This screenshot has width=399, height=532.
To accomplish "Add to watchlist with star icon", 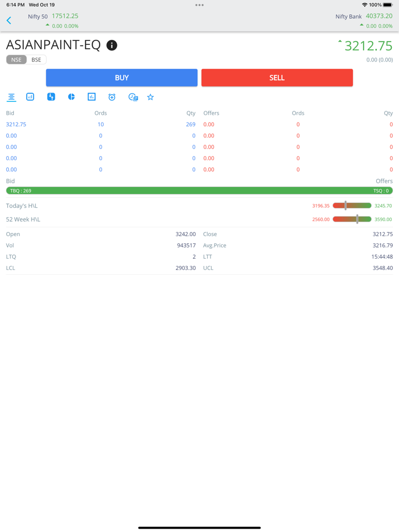I will click(x=150, y=98).
